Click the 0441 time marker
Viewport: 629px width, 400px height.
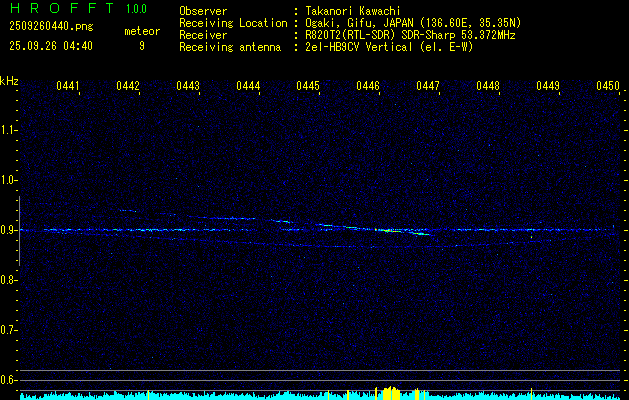tap(68, 87)
